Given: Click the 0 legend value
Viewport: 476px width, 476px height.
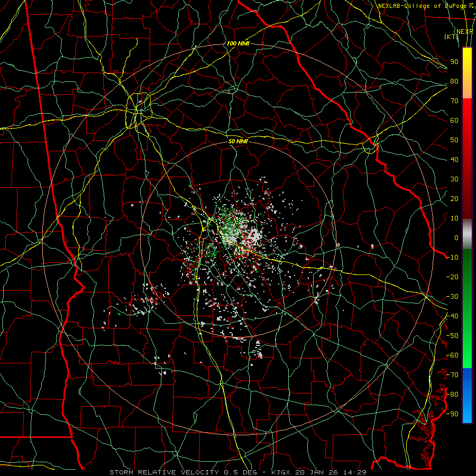Looking at the screenshot, I should 456,237.
